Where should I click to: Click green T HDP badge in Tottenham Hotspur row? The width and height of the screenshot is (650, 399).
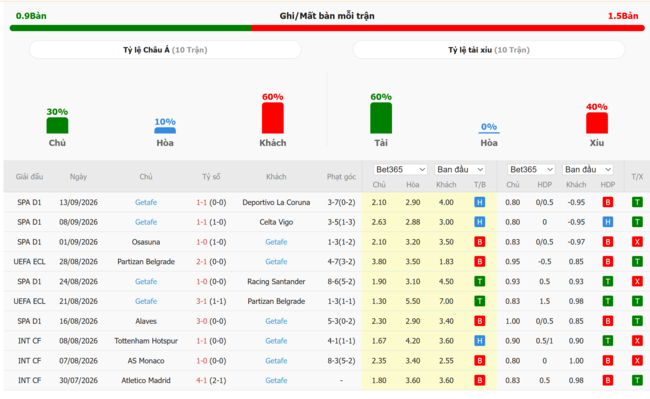click(x=608, y=341)
